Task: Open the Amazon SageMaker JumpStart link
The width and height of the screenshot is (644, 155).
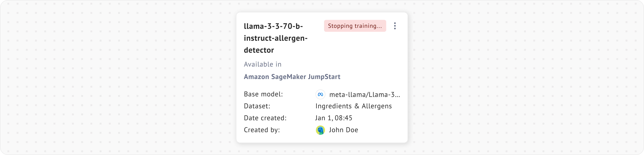Action: pos(292,77)
